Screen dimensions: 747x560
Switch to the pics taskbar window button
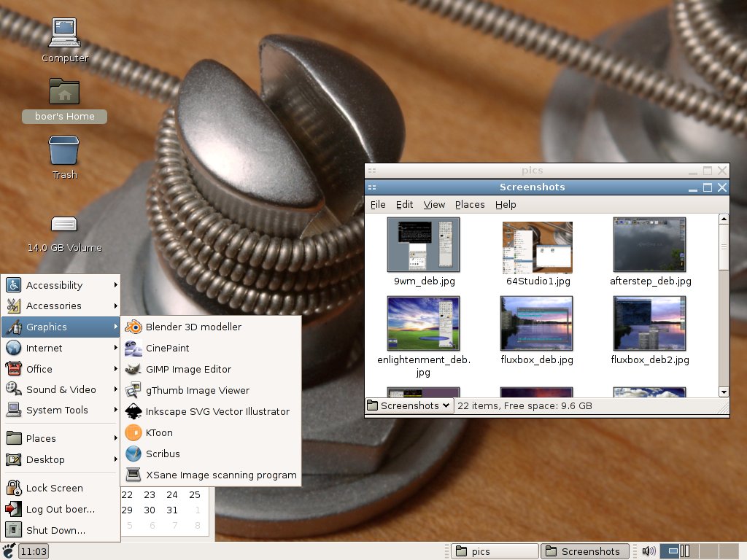tap(495, 551)
